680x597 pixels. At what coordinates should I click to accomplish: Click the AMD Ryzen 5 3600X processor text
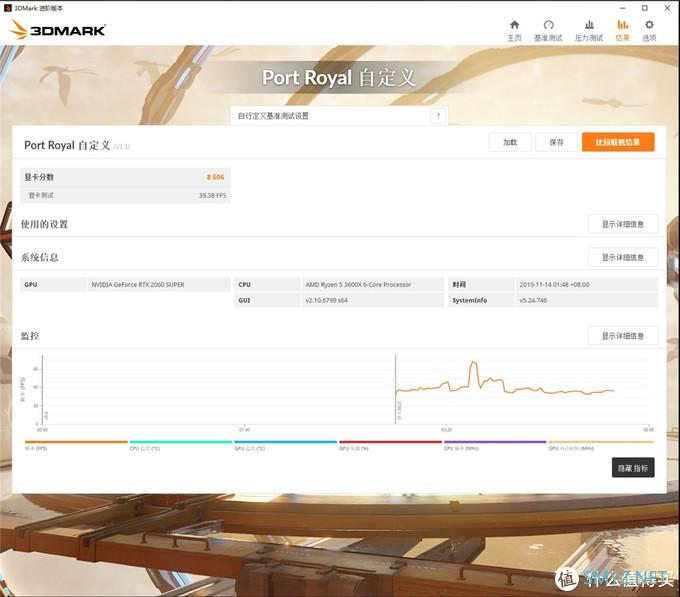[358, 284]
